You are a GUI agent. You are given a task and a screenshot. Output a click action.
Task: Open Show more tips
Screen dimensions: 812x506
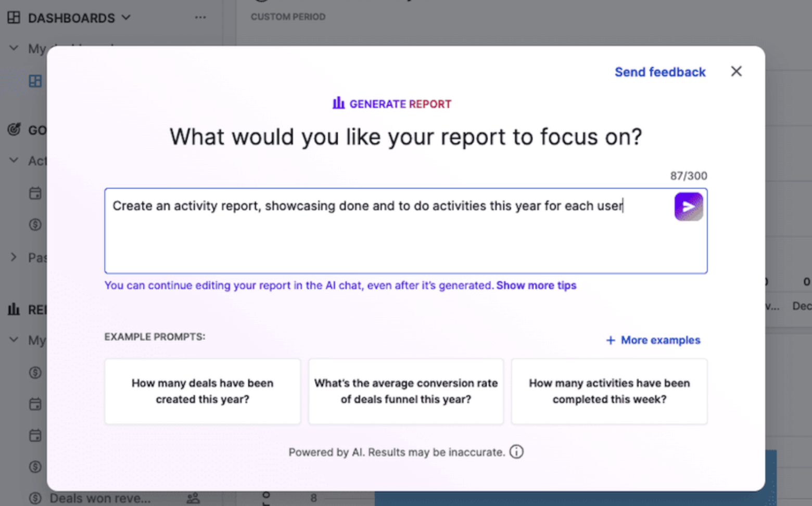tap(536, 285)
